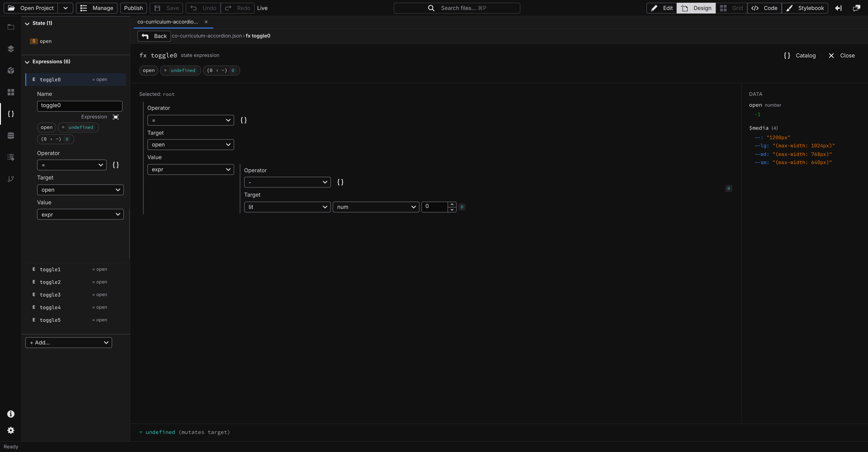
Task: Click the Open Project dropdown arrow
Action: click(x=65, y=8)
